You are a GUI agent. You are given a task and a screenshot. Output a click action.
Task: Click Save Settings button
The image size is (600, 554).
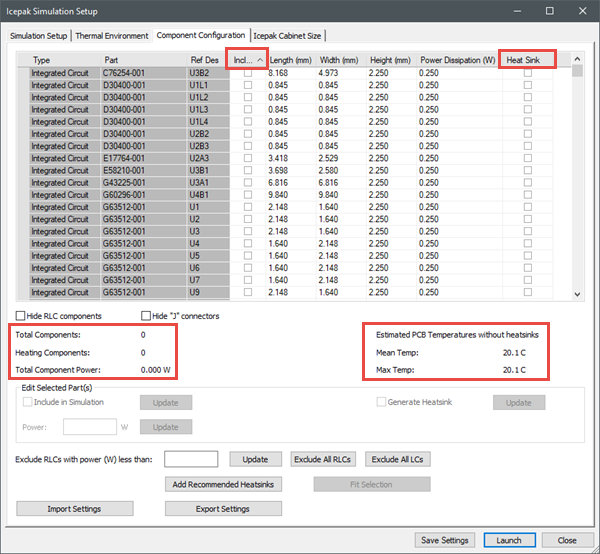445,540
